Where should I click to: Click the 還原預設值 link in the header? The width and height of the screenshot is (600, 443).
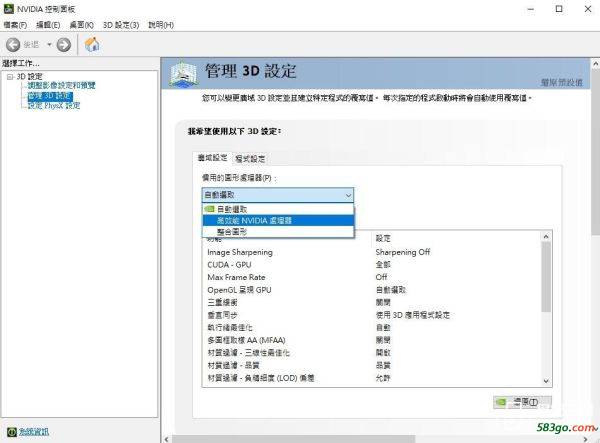(x=562, y=82)
